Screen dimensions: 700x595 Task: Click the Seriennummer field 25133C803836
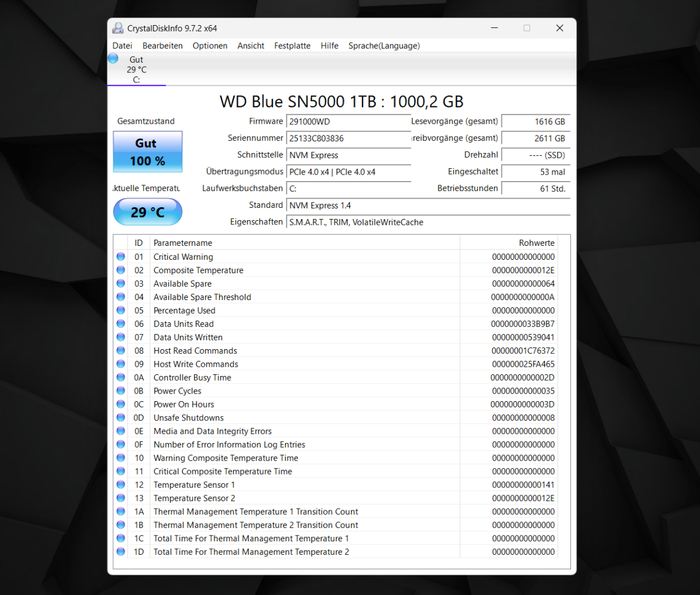pos(348,138)
